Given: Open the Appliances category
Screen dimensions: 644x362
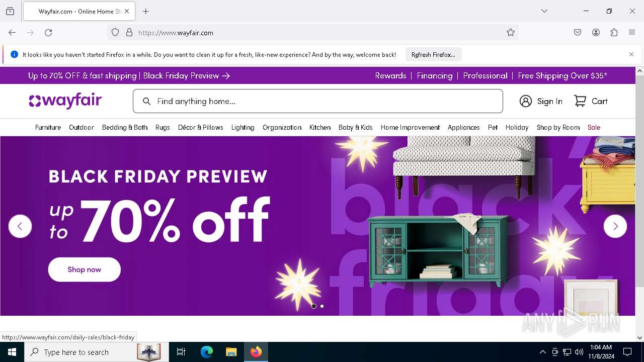Looking at the screenshot, I should coord(464,127).
